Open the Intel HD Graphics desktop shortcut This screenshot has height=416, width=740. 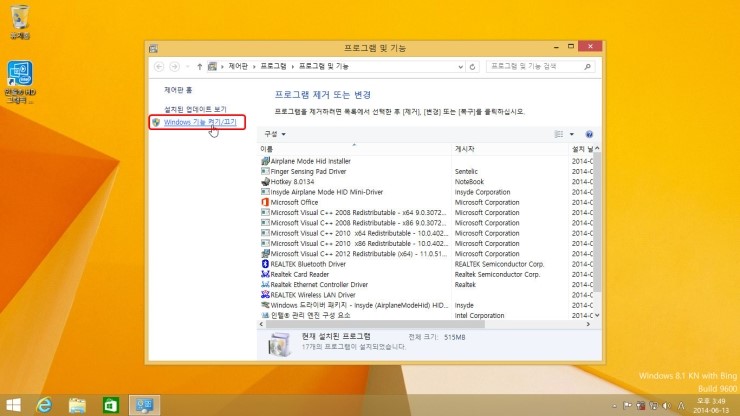20,82
